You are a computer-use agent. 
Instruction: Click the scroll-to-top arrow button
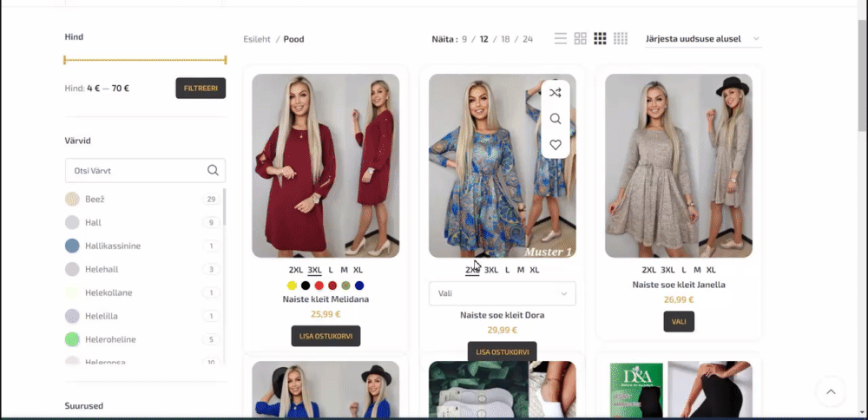click(831, 391)
